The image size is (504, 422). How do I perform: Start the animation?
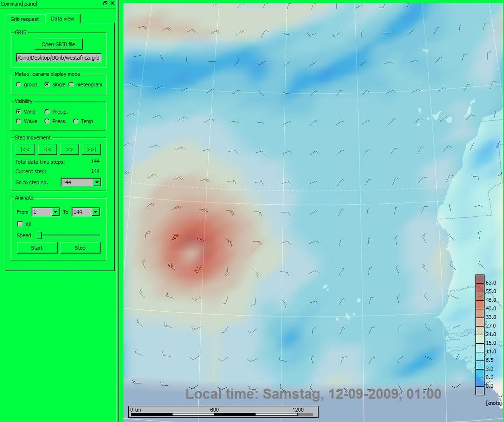tap(37, 248)
